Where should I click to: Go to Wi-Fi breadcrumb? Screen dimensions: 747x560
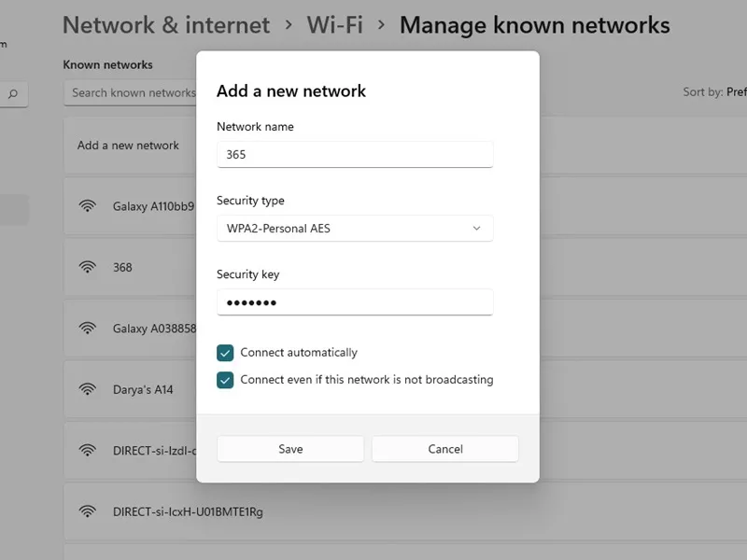click(x=335, y=25)
